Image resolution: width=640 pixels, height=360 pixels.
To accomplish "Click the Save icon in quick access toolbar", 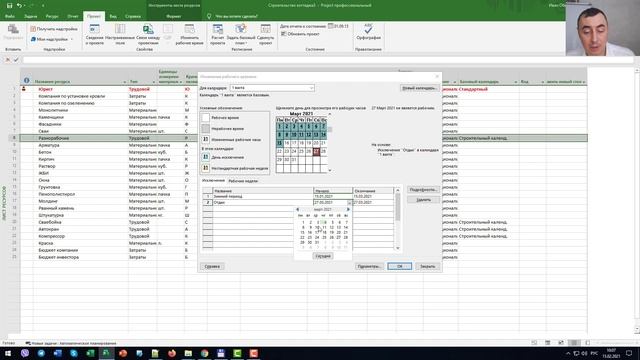I will click(9, 5).
